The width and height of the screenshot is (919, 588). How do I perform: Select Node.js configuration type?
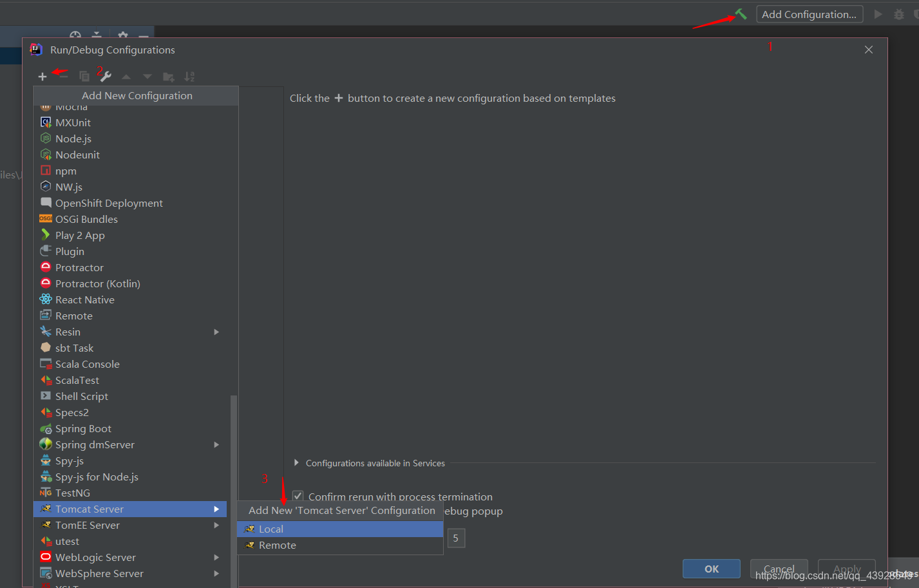[x=130, y=138]
